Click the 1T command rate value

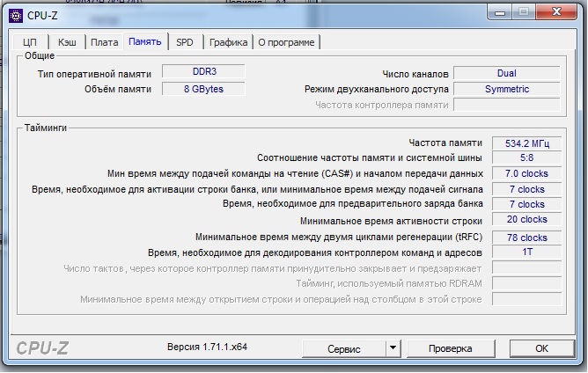[527, 252]
